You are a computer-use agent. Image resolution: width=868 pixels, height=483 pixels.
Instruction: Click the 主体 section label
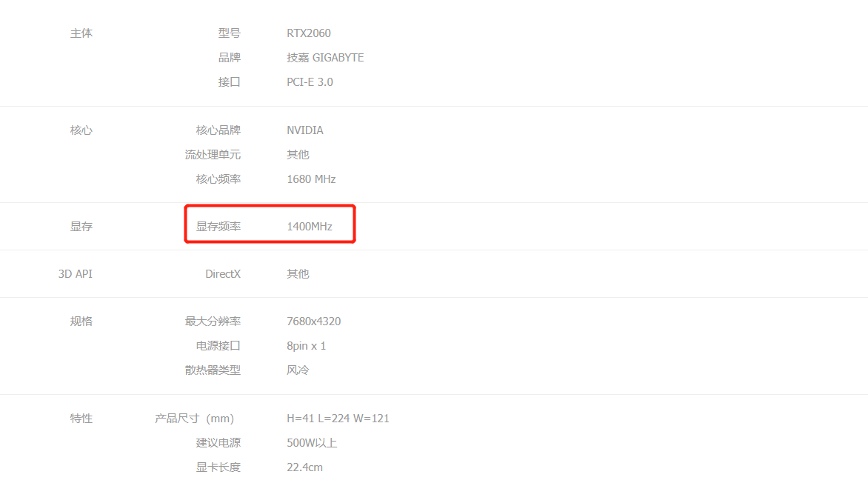click(81, 33)
